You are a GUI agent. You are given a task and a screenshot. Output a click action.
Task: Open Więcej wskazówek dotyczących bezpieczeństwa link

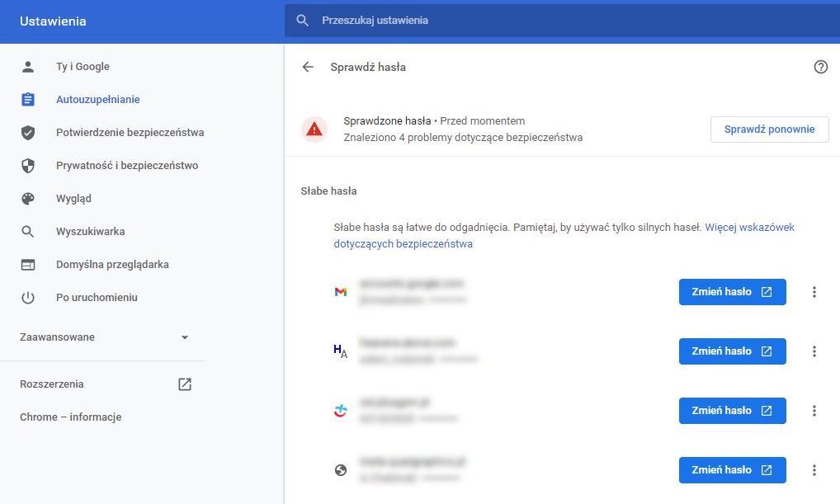749,228
